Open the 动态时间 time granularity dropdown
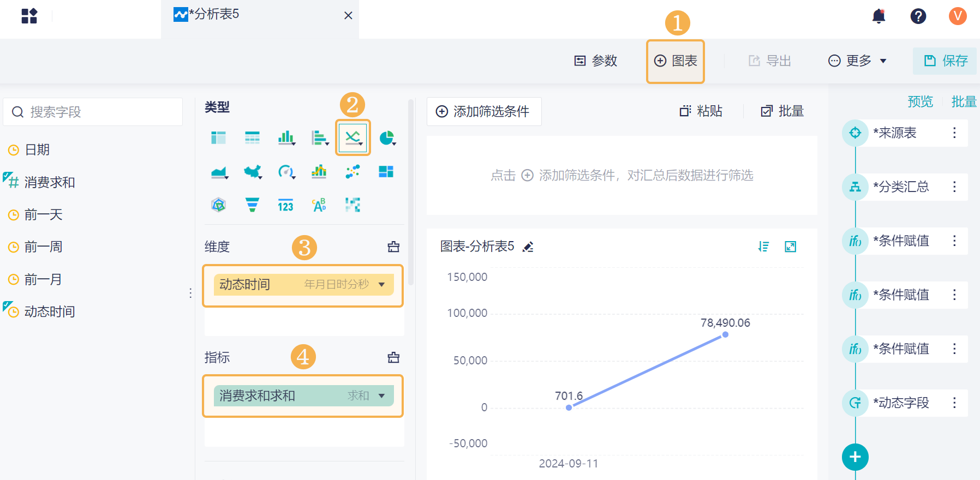980x480 pixels. (381, 285)
